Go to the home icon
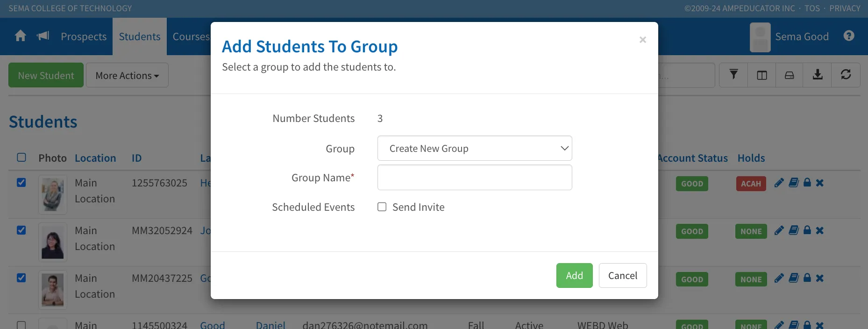868x329 pixels. click(21, 36)
